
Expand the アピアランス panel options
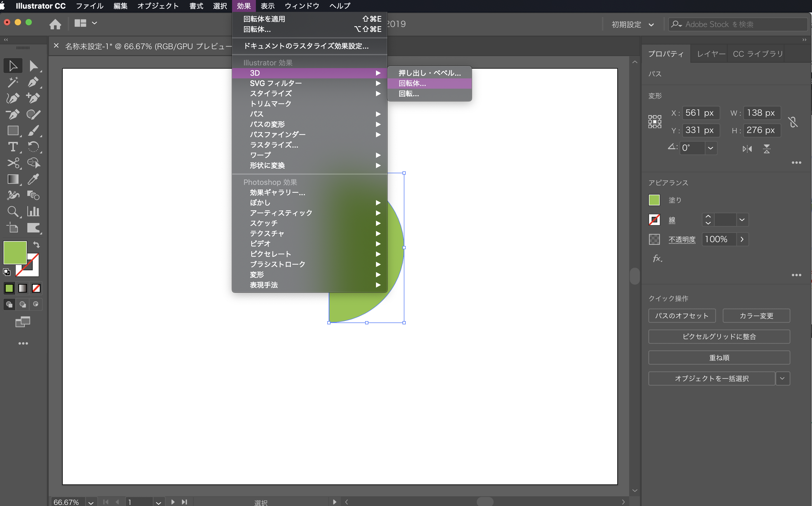coord(796,275)
